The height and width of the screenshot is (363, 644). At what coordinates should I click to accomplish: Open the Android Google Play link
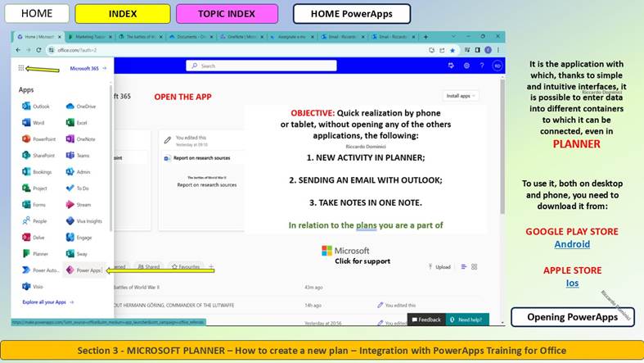point(572,244)
